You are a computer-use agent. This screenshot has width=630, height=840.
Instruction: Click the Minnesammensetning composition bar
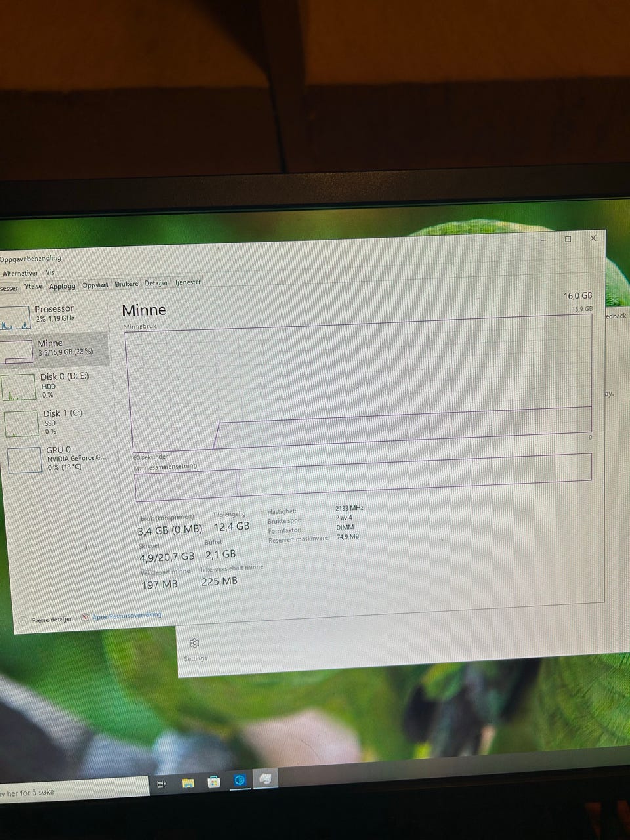click(363, 478)
